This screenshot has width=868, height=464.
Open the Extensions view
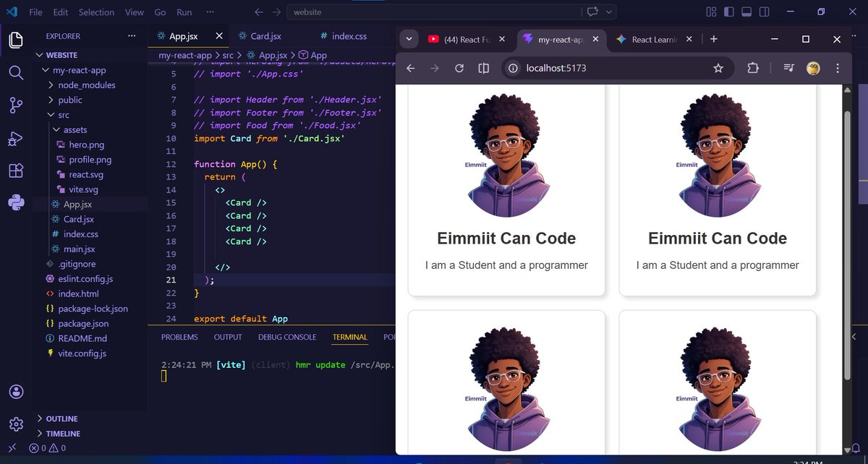[16, 170]
